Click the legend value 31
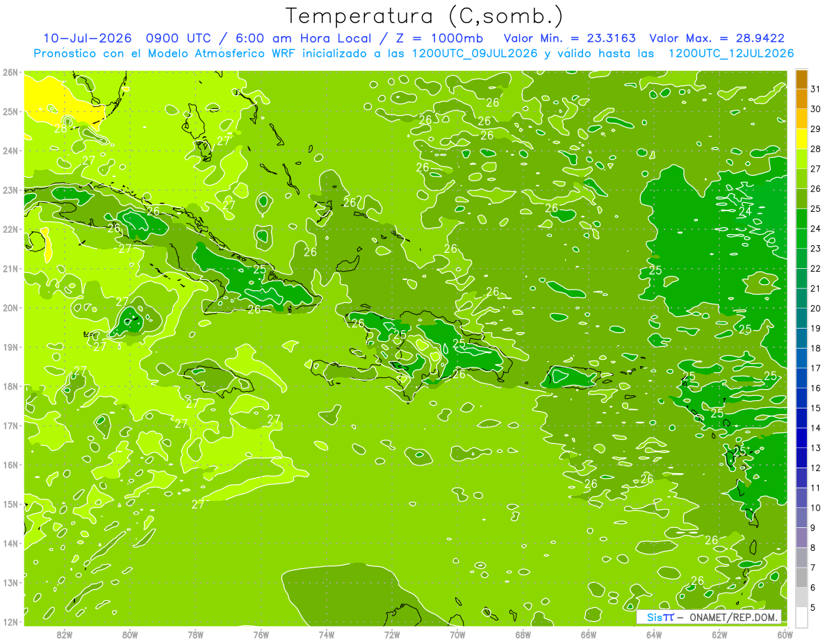 click(x=816, y=89)
